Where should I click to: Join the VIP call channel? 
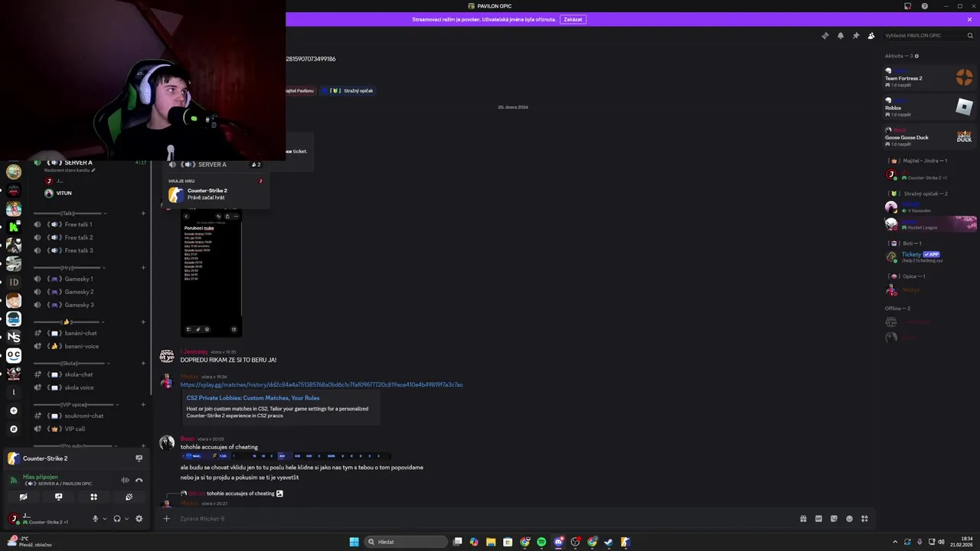(x=90, y=429)
